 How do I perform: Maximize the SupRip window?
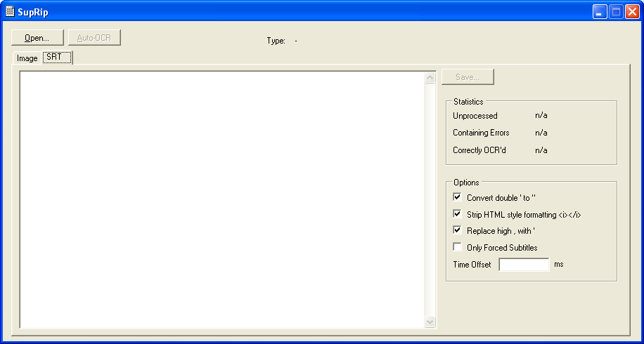click(615, 12)
